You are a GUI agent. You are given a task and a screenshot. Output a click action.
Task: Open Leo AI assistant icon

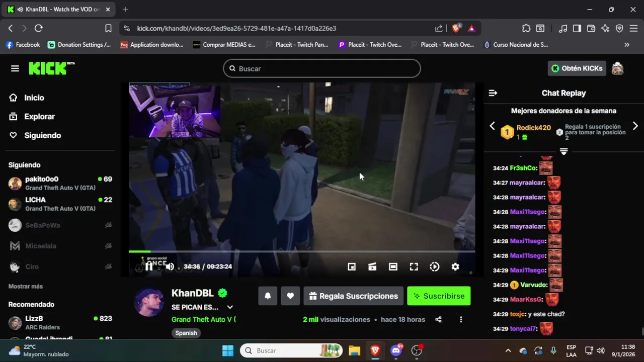pyautogui.click(x=605, y=28)
